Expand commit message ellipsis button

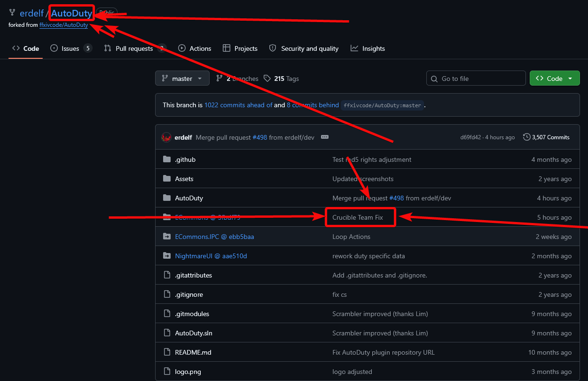click(x=324, y=137)
